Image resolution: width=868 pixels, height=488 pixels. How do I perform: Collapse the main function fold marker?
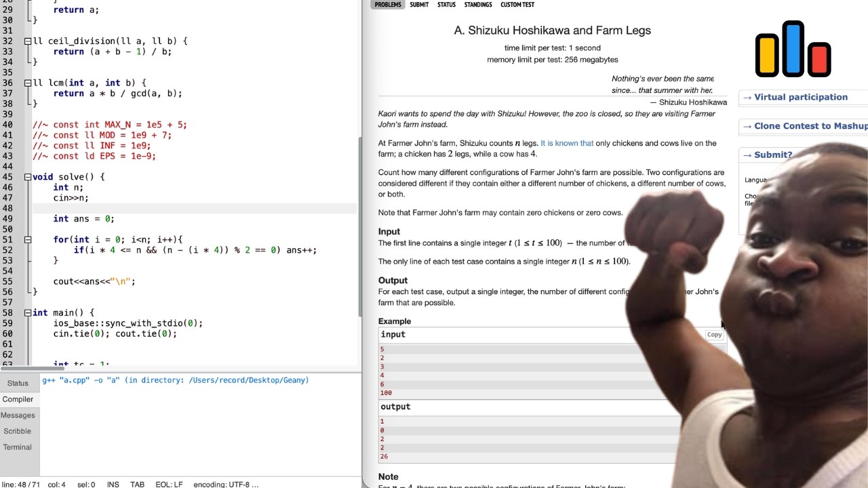(x=27, y=312)
